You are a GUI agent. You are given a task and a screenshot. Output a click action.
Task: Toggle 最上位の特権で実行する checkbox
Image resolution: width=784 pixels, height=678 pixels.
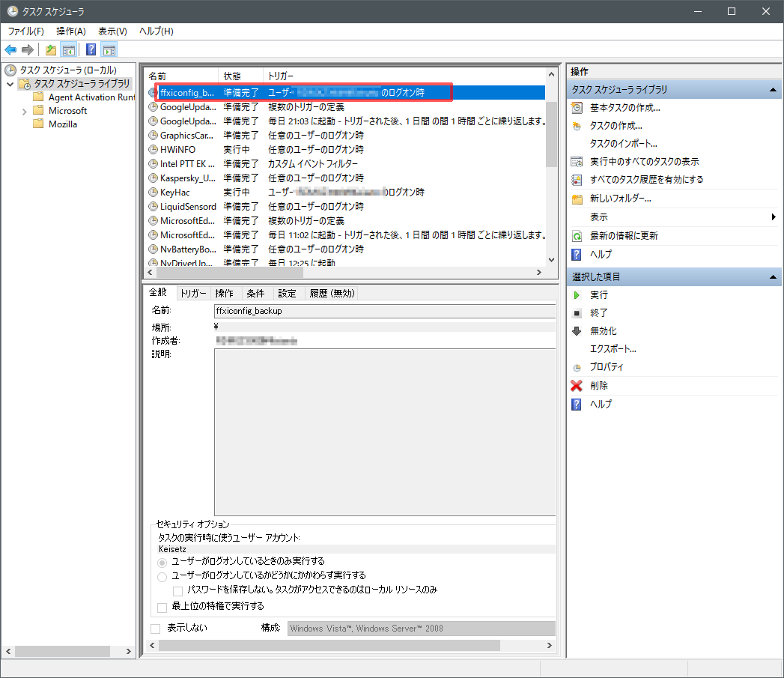coord(162,608)
